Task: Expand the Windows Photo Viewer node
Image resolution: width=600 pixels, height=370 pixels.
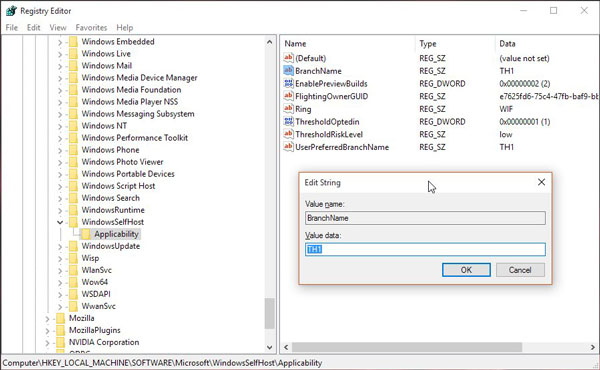Action: [x=60, y=162]
